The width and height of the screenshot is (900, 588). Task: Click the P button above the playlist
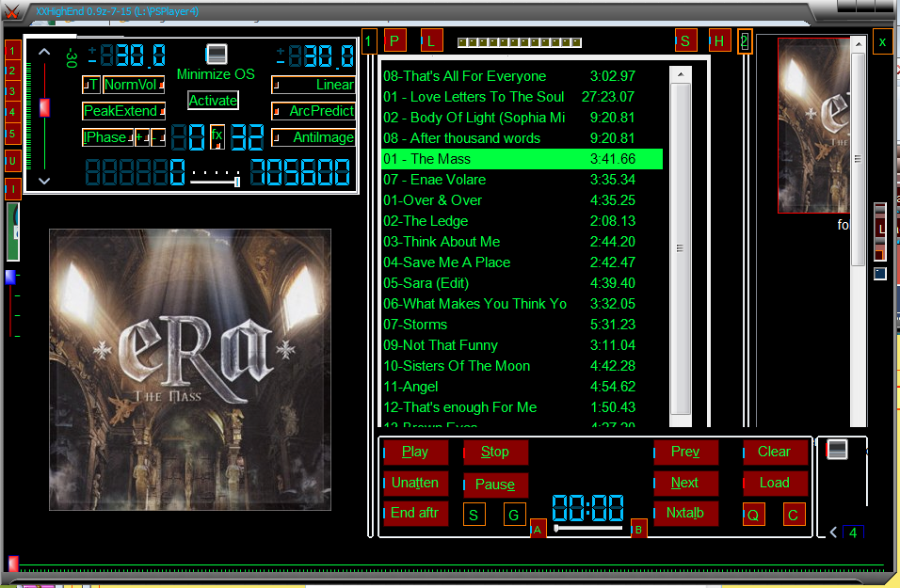tap(394, 40)
